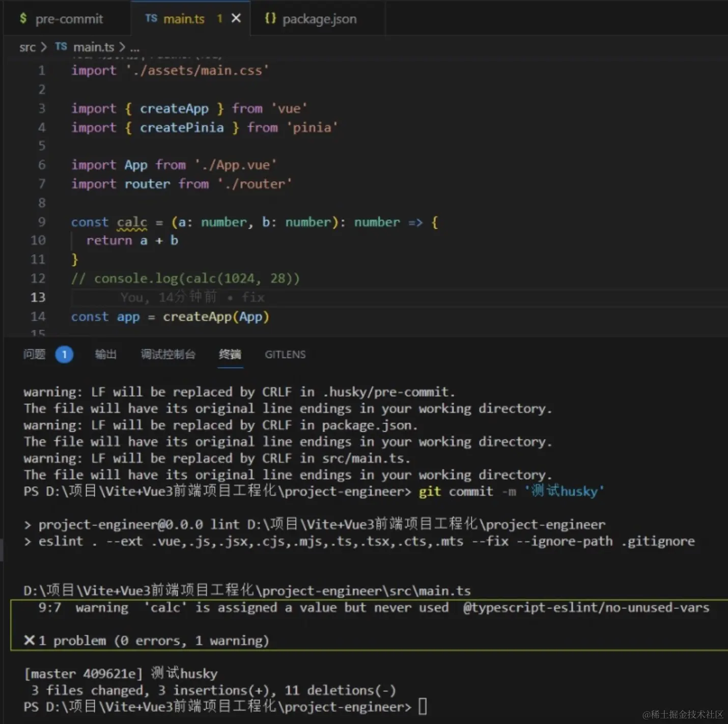The image size is (728, 724).
Task: Click the git commit -m '测试husky' command
Action: 511,491
